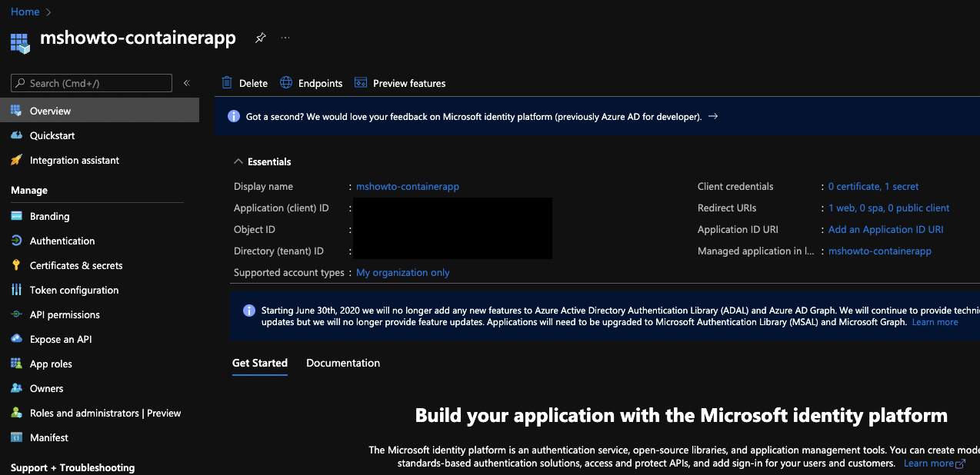Open the 1 web, 0 spa, 0 public client link
980x475 pixels.
(x=888, y=208)
